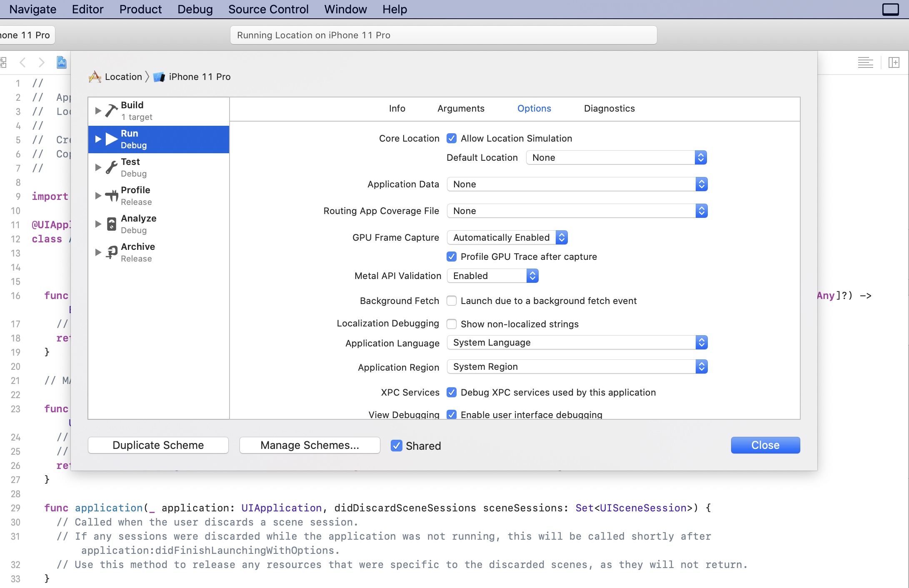The image size is (909, 588).
Task: Click the iPhone 11 Pro destination breadcrumb
Action: (x=200, y=77)
